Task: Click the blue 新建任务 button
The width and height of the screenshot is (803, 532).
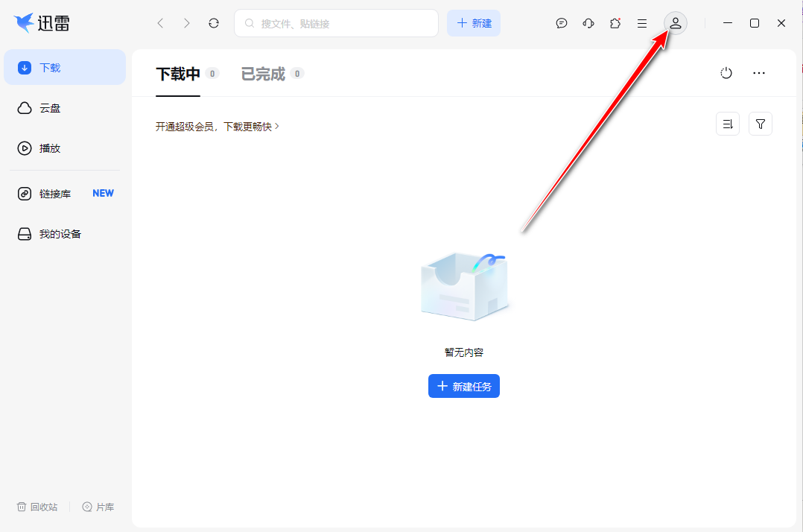Action: (464, 386)
